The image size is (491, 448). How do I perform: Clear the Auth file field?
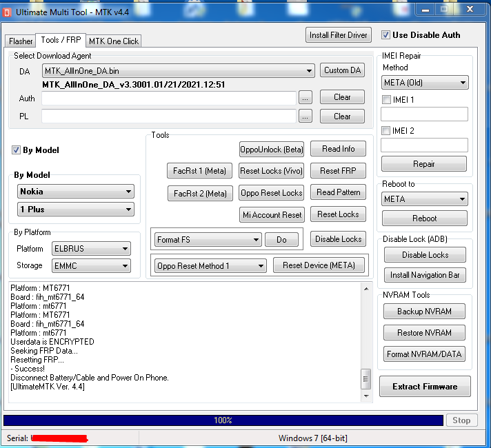tap(342, 97)
